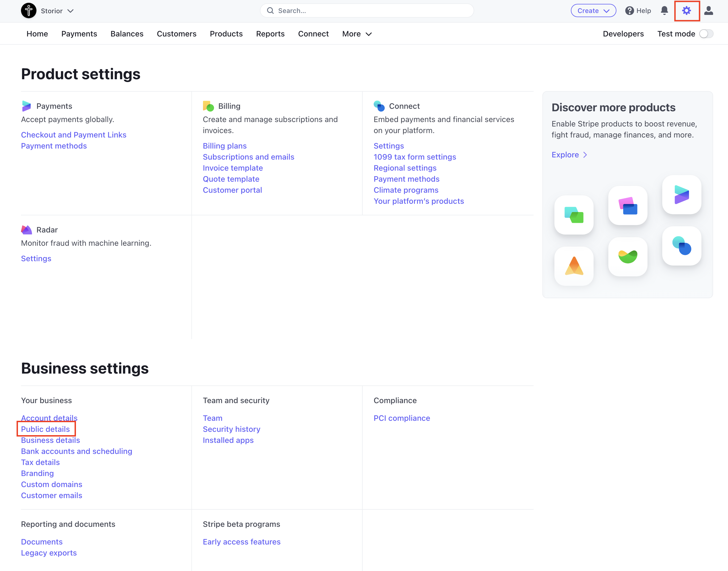Open the Public details link
728x571 pixels.
tap(46, 429)
